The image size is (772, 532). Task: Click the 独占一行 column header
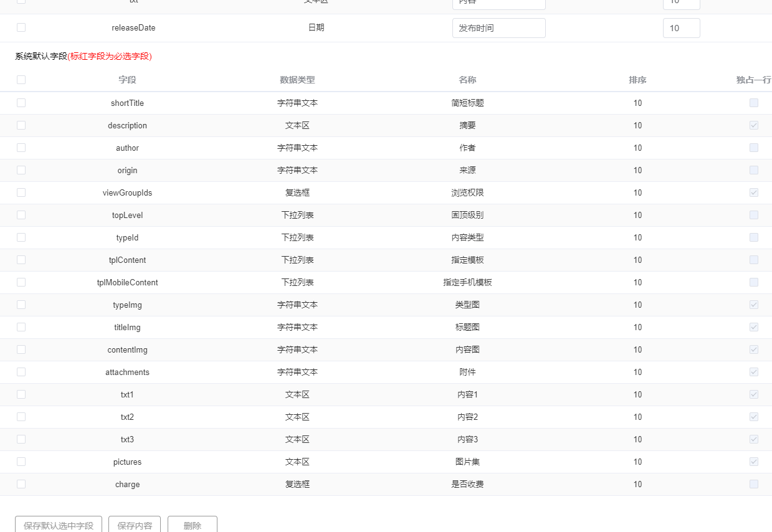754,80
